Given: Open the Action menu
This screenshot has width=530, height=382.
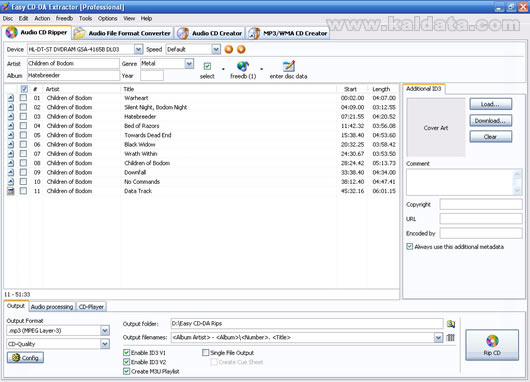Looking at the screenshot, I should pos(42,18).
